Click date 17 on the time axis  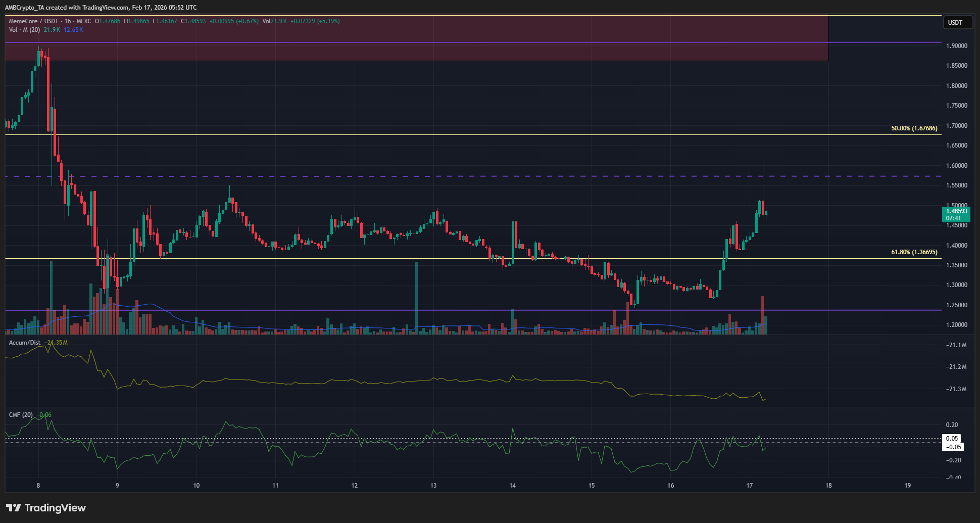pyautogui.click(x=750, y=486)
